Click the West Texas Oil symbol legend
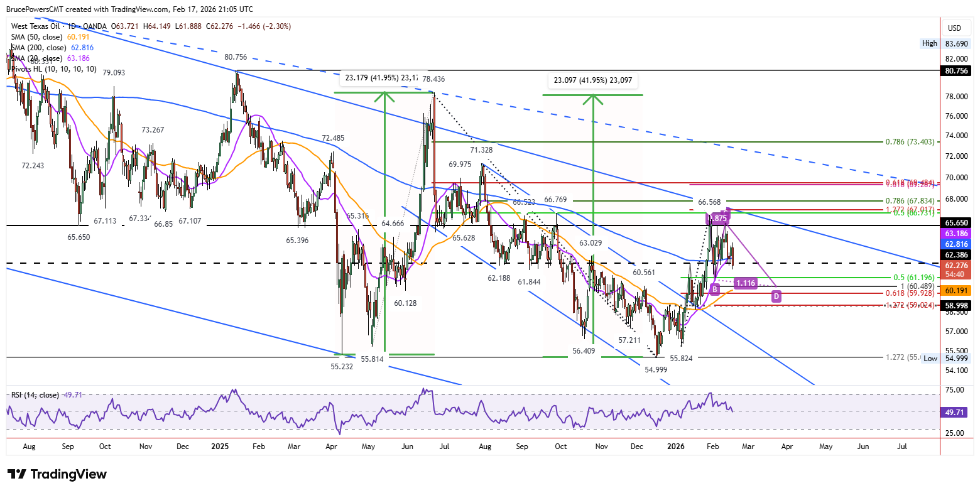Image resolution: width=980 pixels, height=493 pixels. pos(60,26)
